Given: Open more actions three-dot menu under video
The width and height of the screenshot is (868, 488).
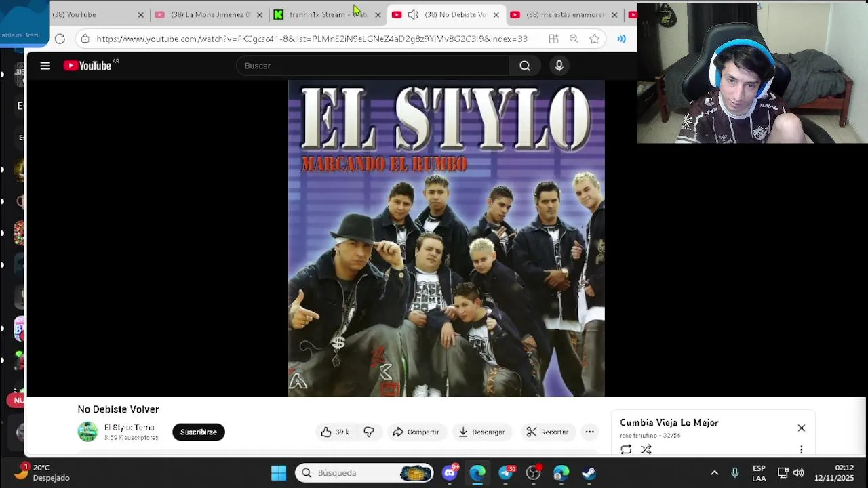Looking at the screenshot, I should [590, 432].
